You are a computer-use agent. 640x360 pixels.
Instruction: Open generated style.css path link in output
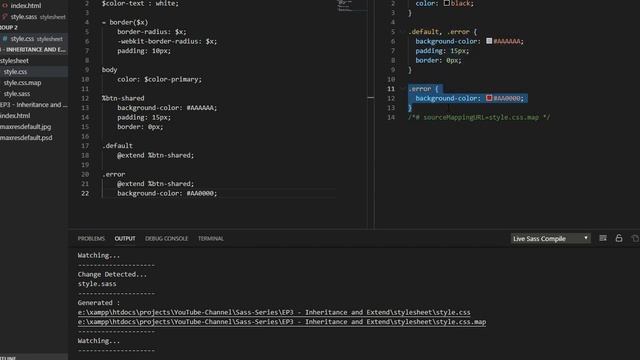click(274, 312)
